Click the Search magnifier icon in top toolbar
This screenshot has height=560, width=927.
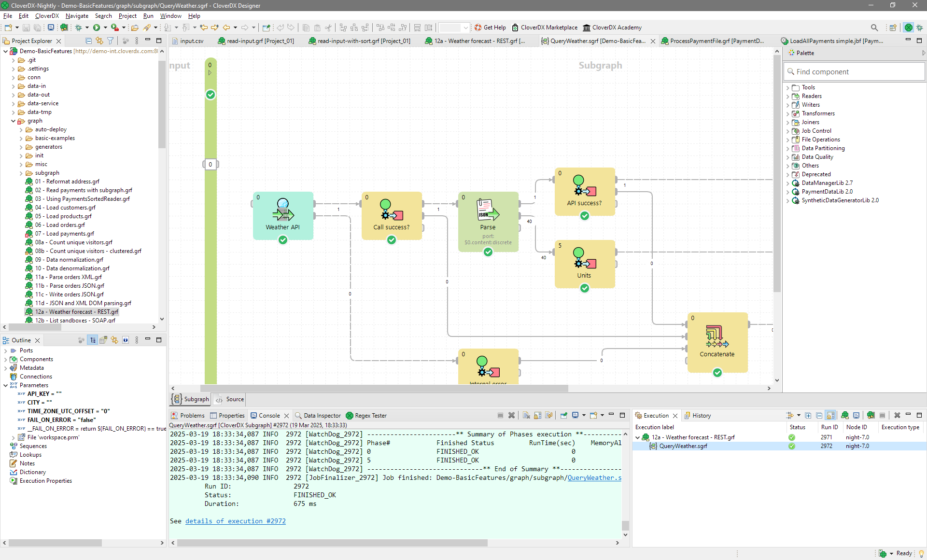tap(874, 28)
